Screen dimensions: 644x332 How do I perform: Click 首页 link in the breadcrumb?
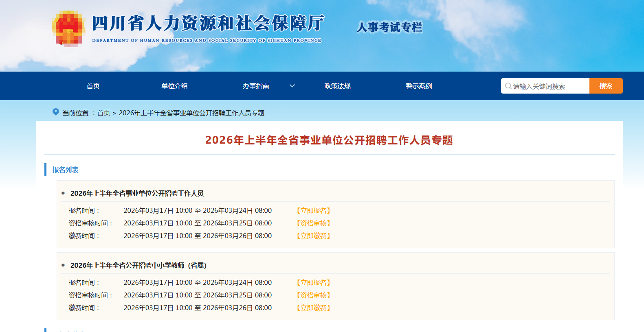pos(103,113)
